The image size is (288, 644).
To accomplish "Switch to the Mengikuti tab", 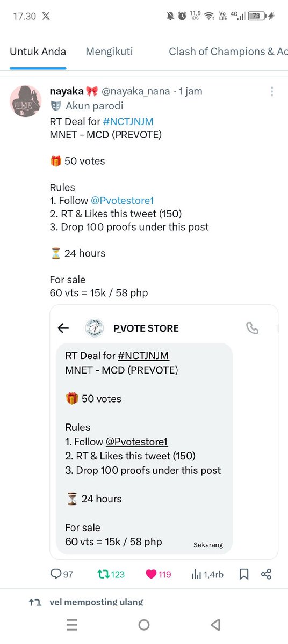I will tap(109, 52).
